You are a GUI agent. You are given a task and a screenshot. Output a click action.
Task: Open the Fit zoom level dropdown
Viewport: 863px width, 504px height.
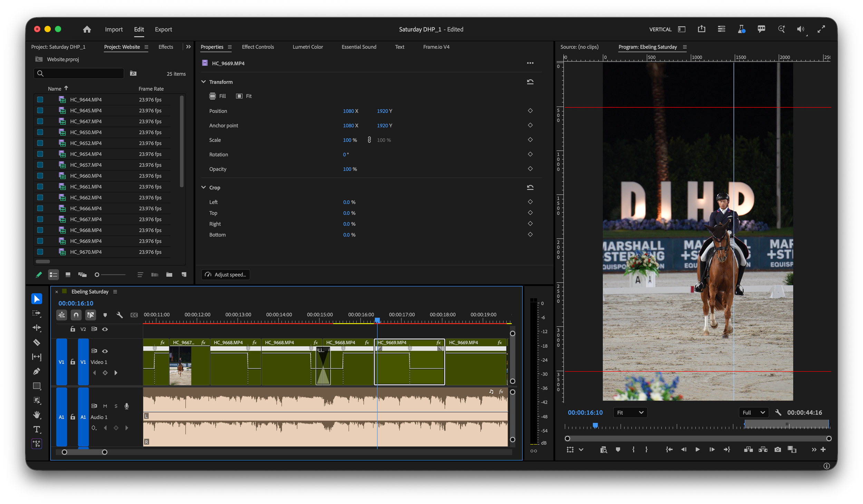[x=630, y=413]
